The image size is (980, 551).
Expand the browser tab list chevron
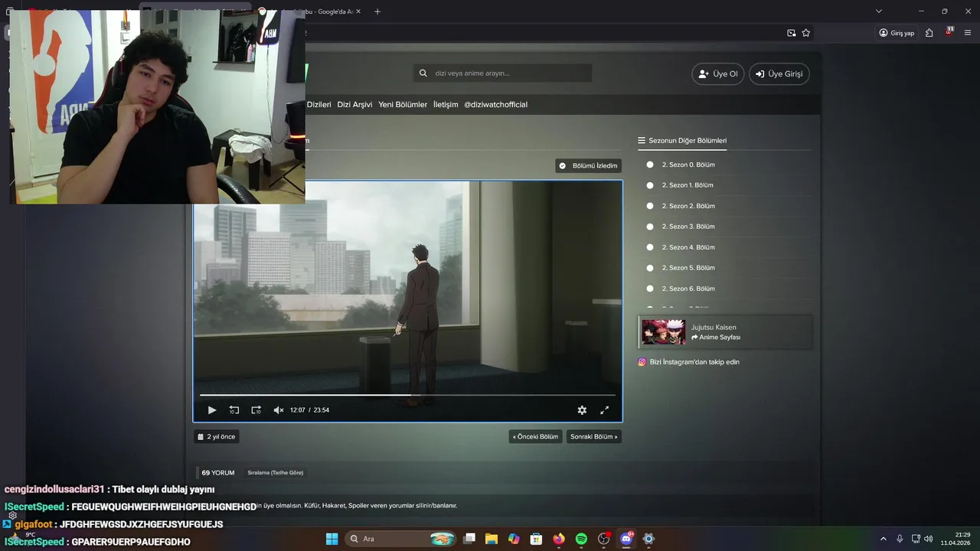pos(879,11)
